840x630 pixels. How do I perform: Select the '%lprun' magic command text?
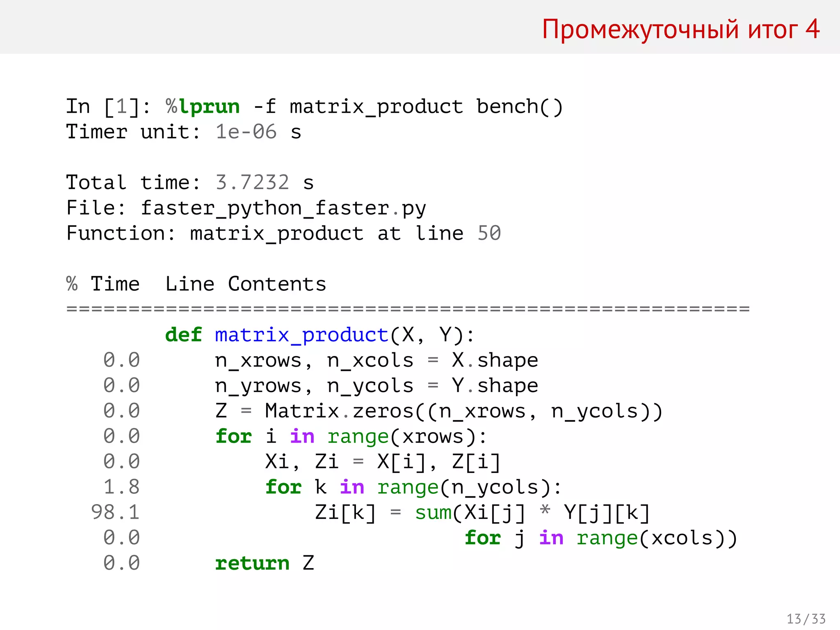pos(203,107)
